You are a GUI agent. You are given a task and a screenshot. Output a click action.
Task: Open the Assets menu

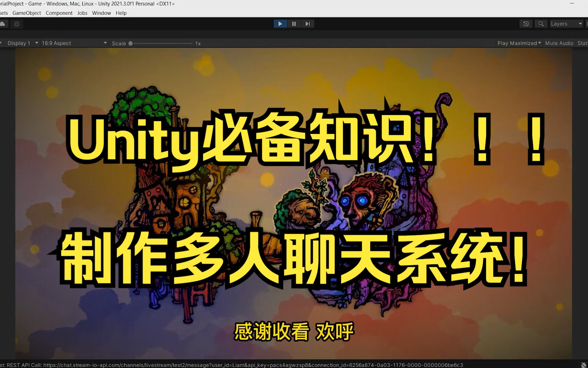click(x=4, y=13)
